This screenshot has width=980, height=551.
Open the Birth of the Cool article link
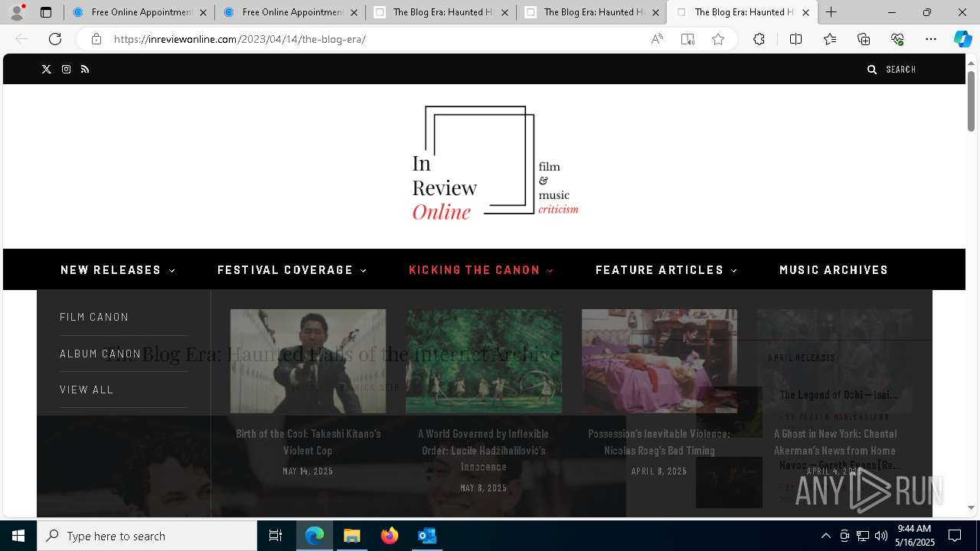(x=308, y=442)
